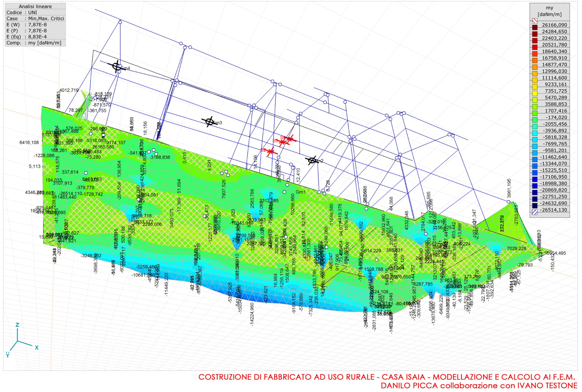Image resolution: width=582 pixels, height=392 pixels.
Task: Select legend value 5470,289
Action: [x=556, y=98]
